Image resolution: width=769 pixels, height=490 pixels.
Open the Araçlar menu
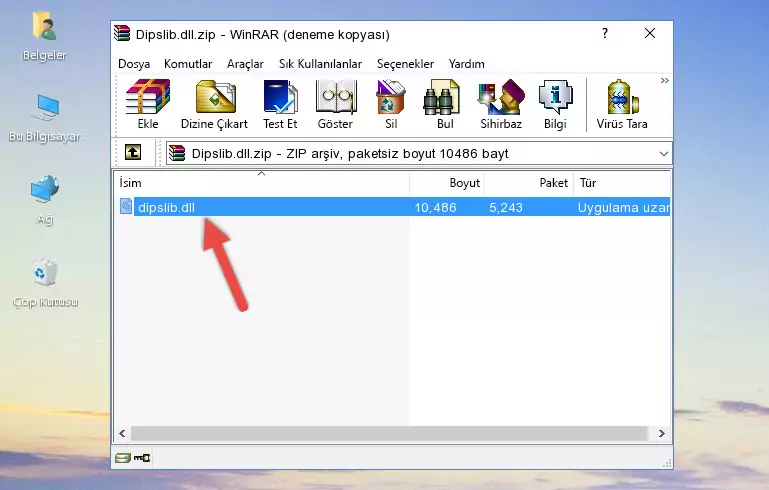tap(245, 64)
